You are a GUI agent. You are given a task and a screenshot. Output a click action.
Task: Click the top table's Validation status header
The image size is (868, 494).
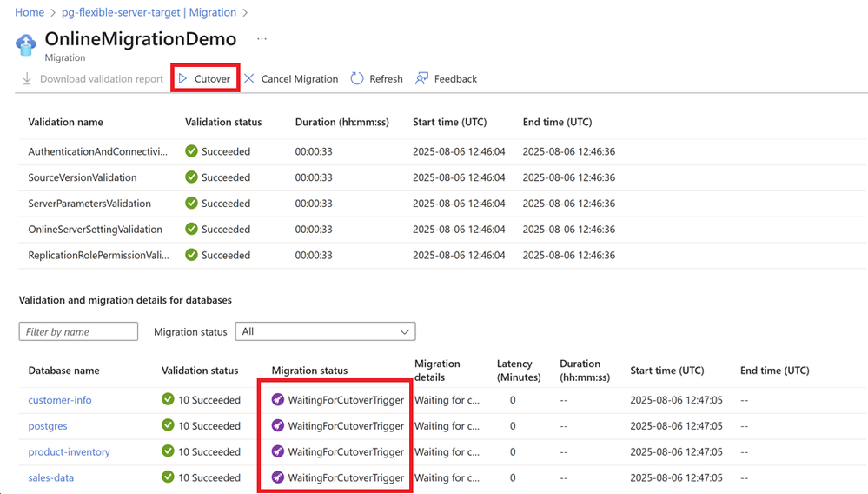[x=223, y=122]
